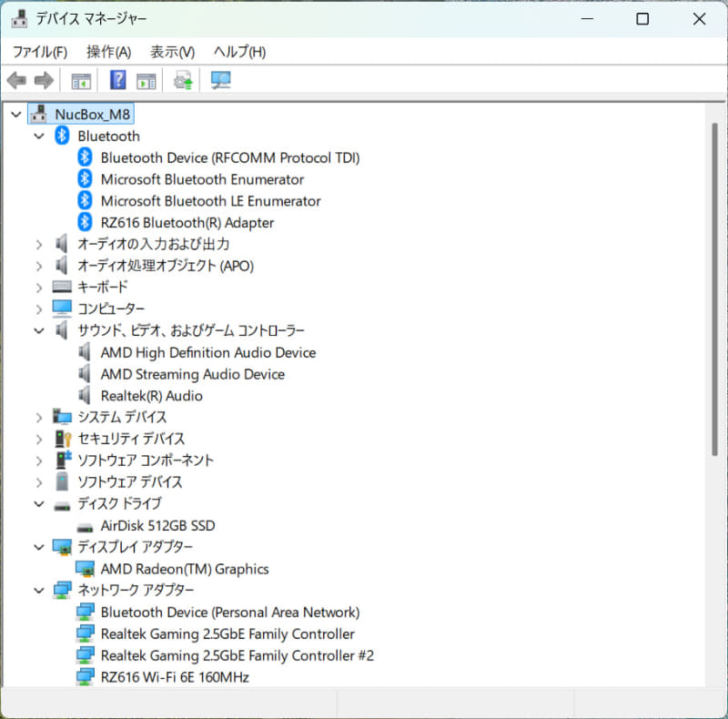Select AMD Radeon(TM) Graphics display adapter
Image resolution: width=728 pixels, height=719 pixels.
coord(184,568)
